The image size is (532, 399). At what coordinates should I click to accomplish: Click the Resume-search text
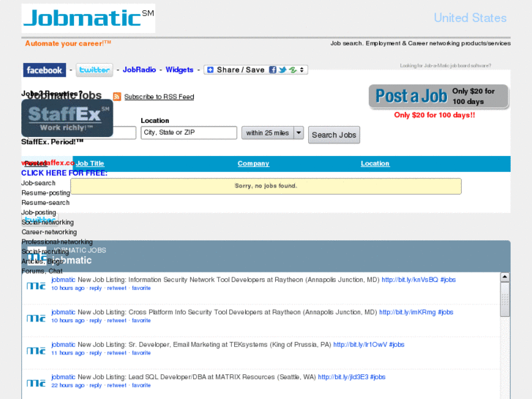(x=45, y=203)
